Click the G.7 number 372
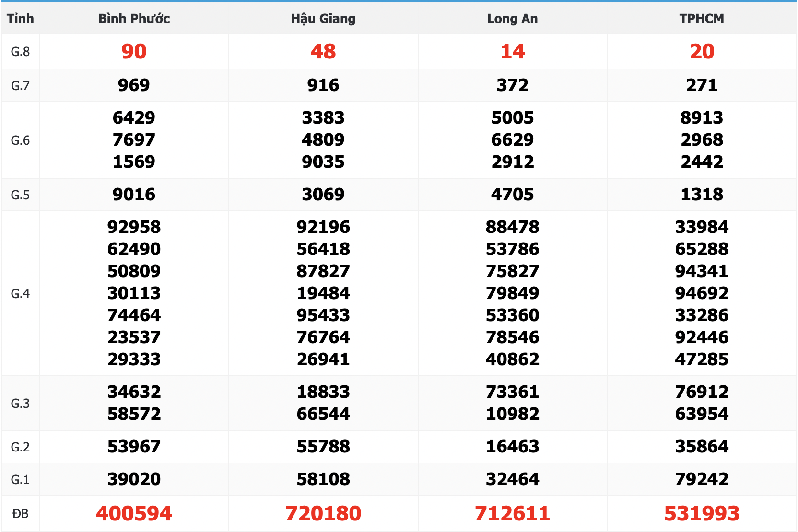Screen dimensions: 798x532 click(512, 85)
